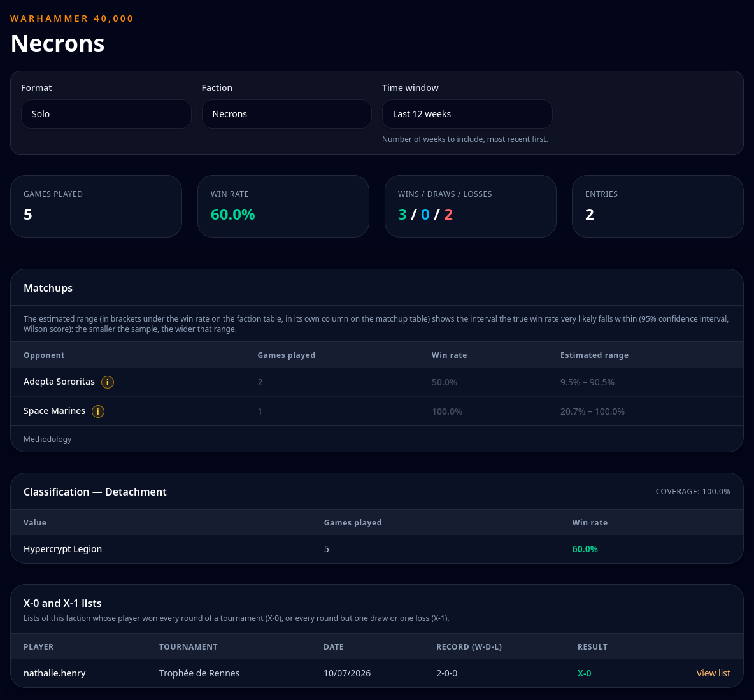
Task: Click Games played header in Matchups table
Action: click(x=286, y=355)
